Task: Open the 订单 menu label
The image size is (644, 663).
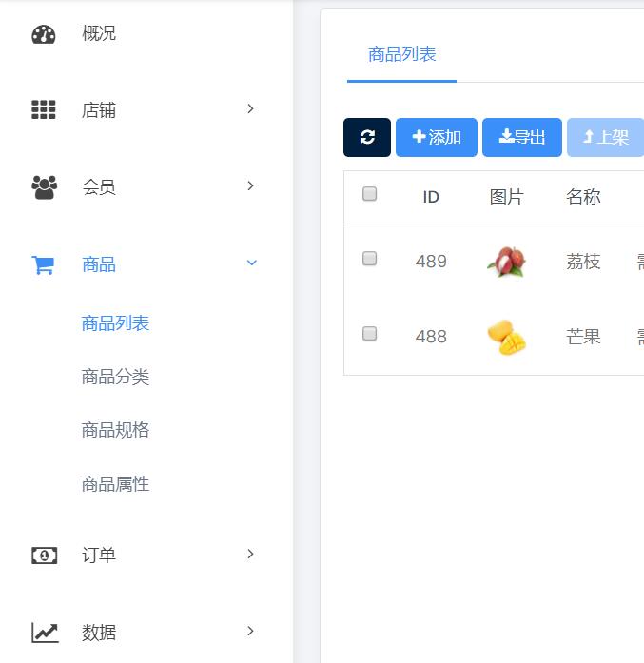Action: 99,556
